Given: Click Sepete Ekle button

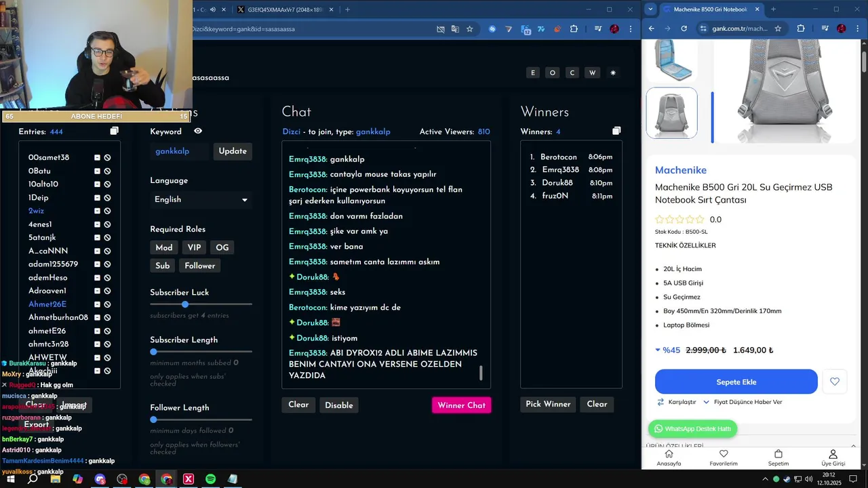Looking at the screenshot, I should (x=736, y=382).
